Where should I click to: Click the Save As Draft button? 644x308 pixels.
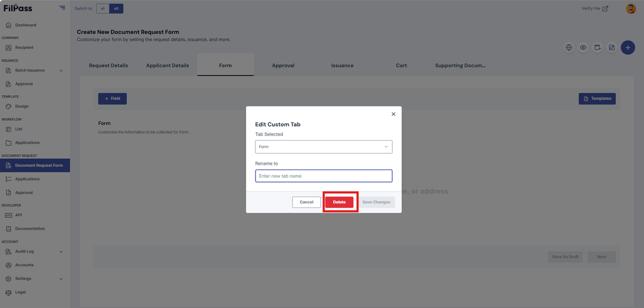(x=566, y=256)
